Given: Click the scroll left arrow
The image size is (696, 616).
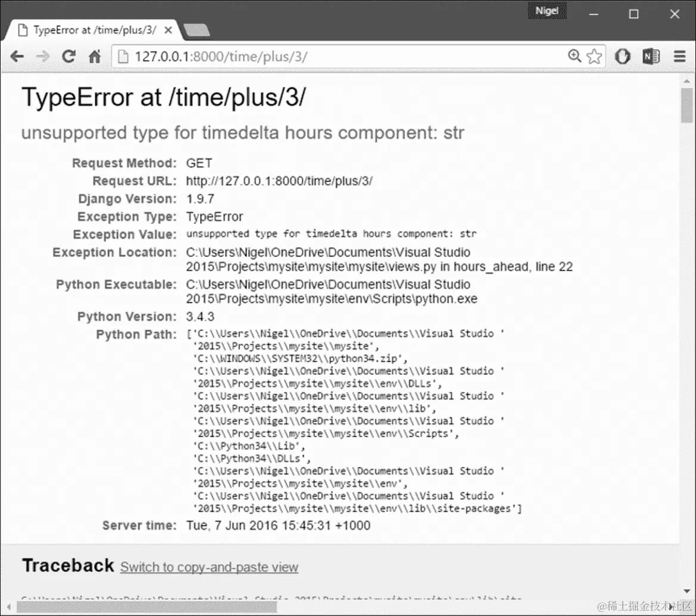Looking at the screenshot, I should click(x=8, y=606).
